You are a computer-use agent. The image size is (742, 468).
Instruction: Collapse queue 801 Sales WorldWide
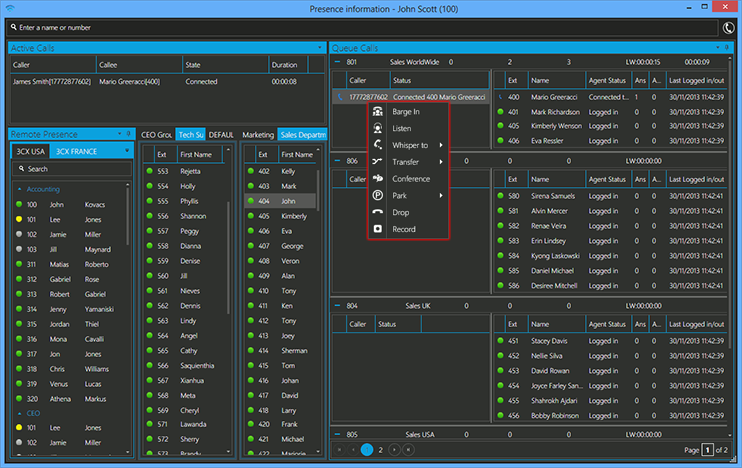[x=337, y=62]
